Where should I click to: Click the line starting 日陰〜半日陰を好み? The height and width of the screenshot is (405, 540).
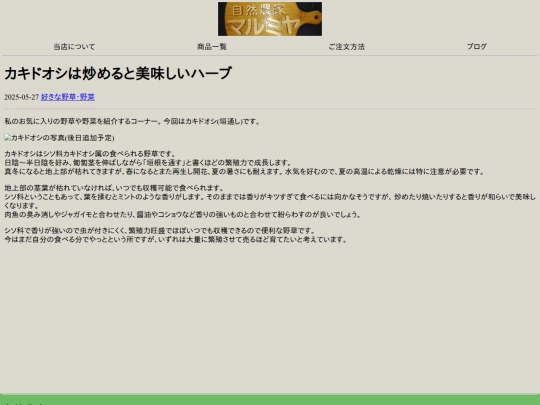coord(148,163)
